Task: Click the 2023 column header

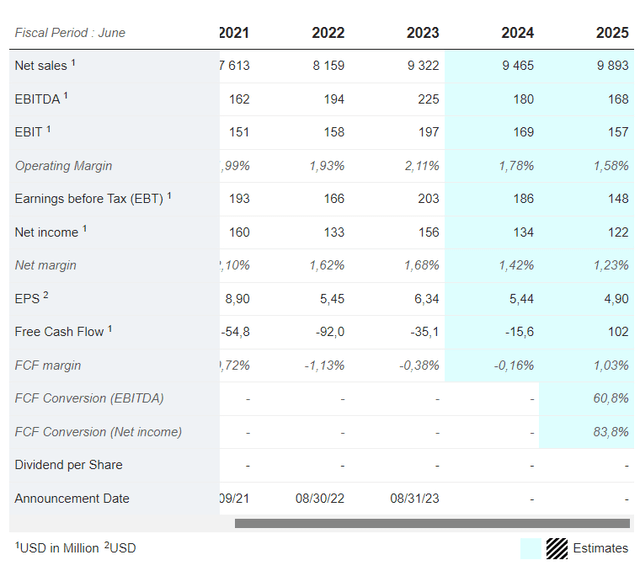Action: [x=422, y=33]
